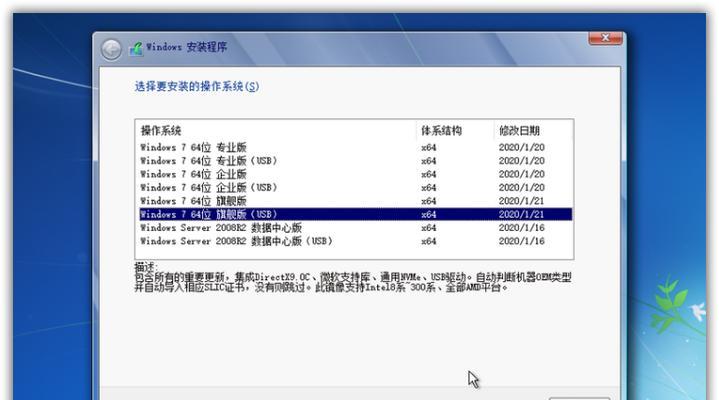Select Windows 7 64位 专业版 (USB) row
The width and height of the screenshot is (719, 400).
[355, 161]
